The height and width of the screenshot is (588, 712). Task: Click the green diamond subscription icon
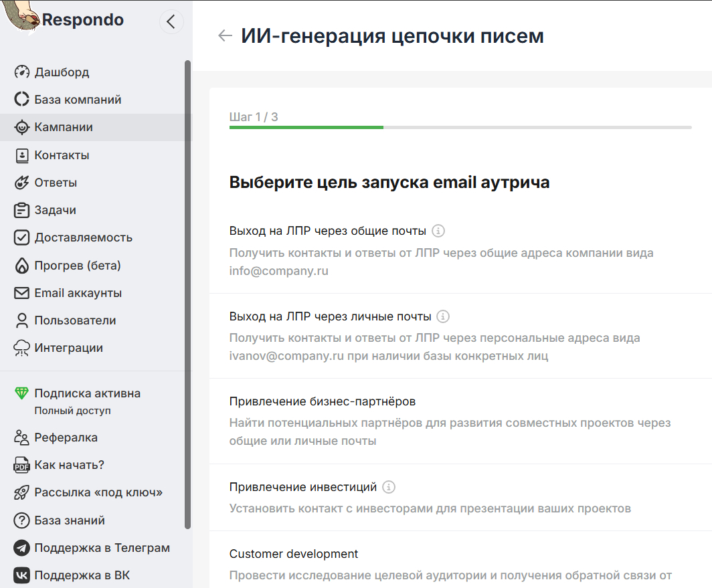tap(21, 393)
